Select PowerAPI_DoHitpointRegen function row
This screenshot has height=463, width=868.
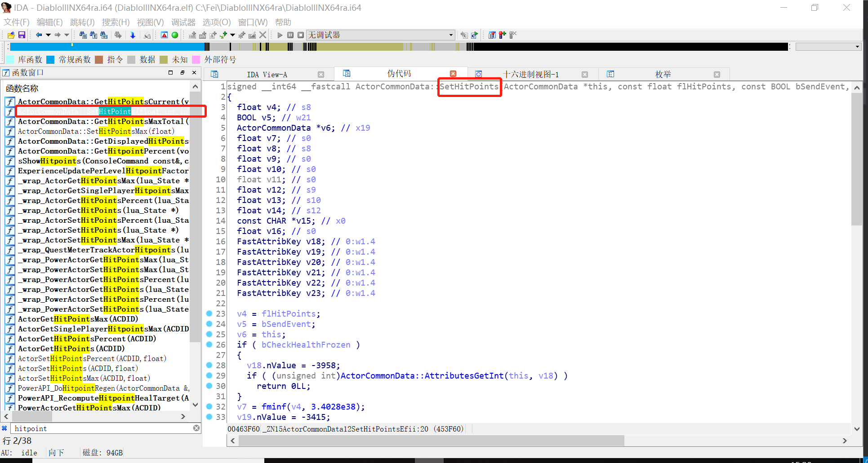pyautogui.click(x=97, y=388)
